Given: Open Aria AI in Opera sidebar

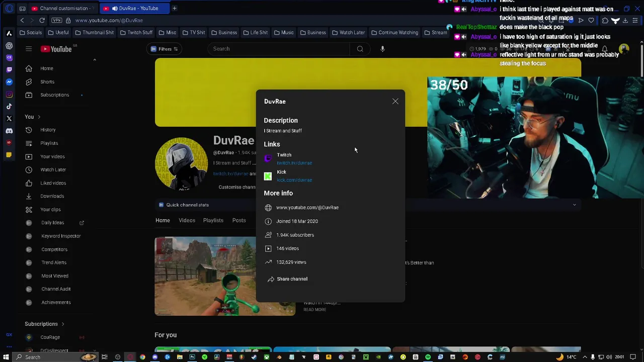Looking at the screenshot, I should [x=9, y=33].
